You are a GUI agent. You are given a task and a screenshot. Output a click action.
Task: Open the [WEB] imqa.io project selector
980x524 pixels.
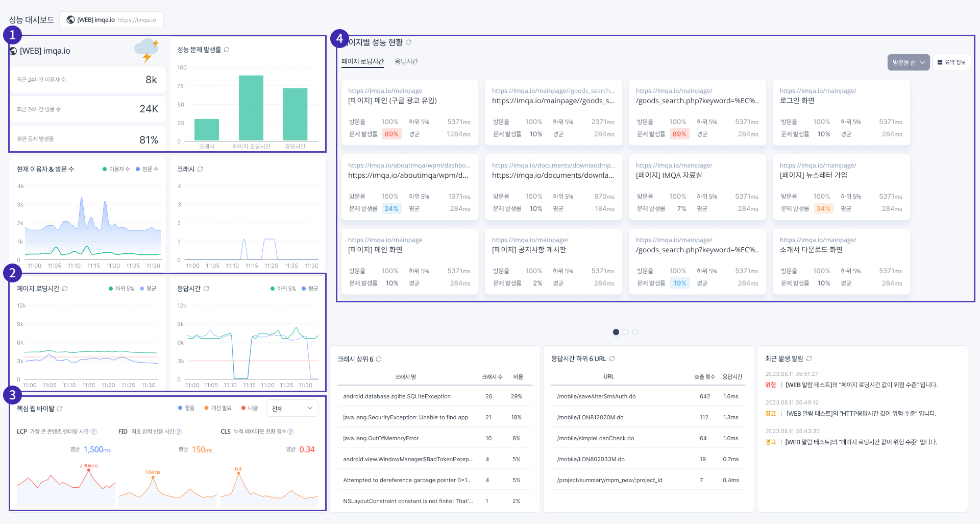111,20
